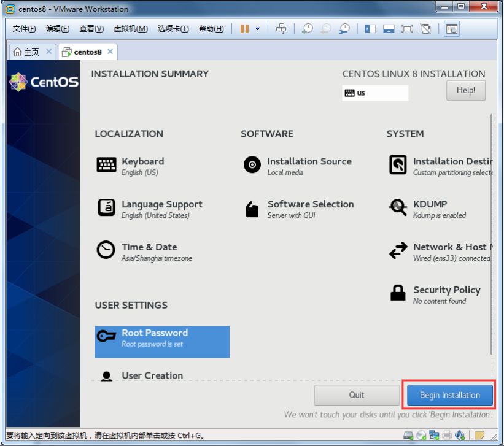Toggle VMware unity mode icon

(x=425, y=29)
